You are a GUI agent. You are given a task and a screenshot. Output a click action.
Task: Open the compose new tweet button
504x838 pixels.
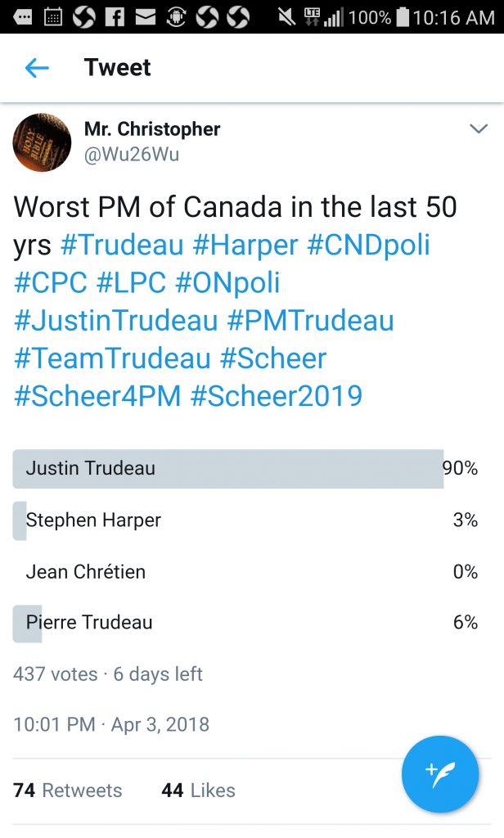[x=439, y=774]
